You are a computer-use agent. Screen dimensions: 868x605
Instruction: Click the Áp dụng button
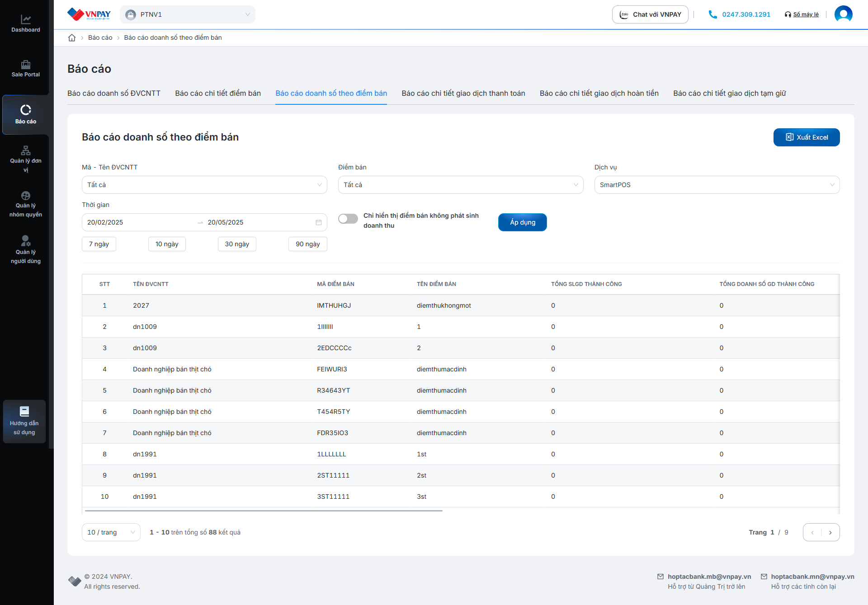pyautogui.click(x=523, y=222)
